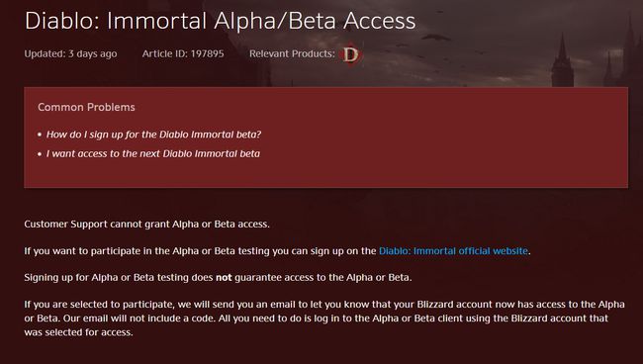Select the Article ID 197895 text
Screen dimensions: 643x364
tap(183, 53)
